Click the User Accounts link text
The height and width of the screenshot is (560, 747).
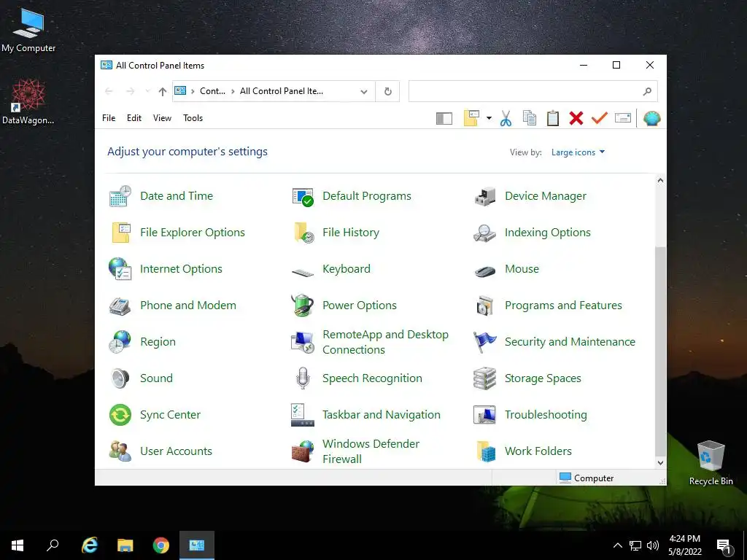coord(177,451)
